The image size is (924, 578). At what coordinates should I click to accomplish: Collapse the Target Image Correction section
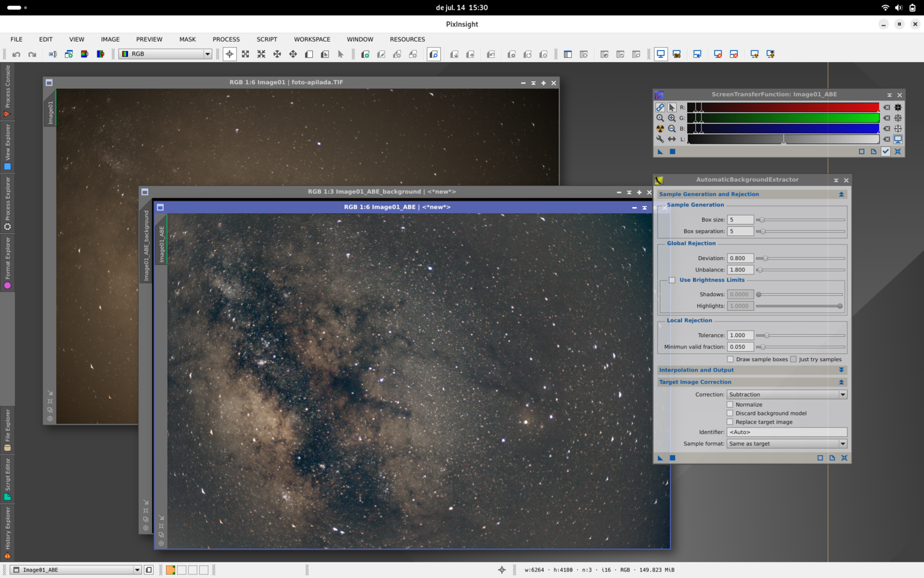point(841,382)
